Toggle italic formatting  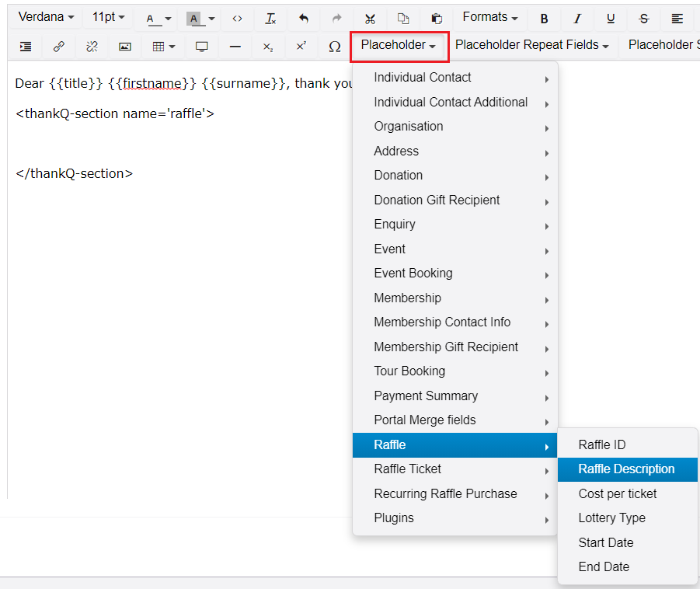coord(577,19)
